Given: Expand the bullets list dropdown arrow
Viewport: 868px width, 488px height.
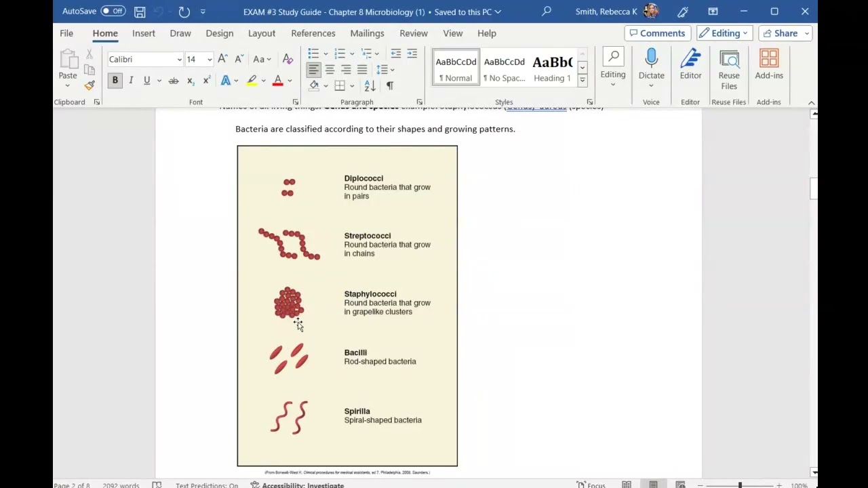Looking at the screenshot, I should click(326, 54).
